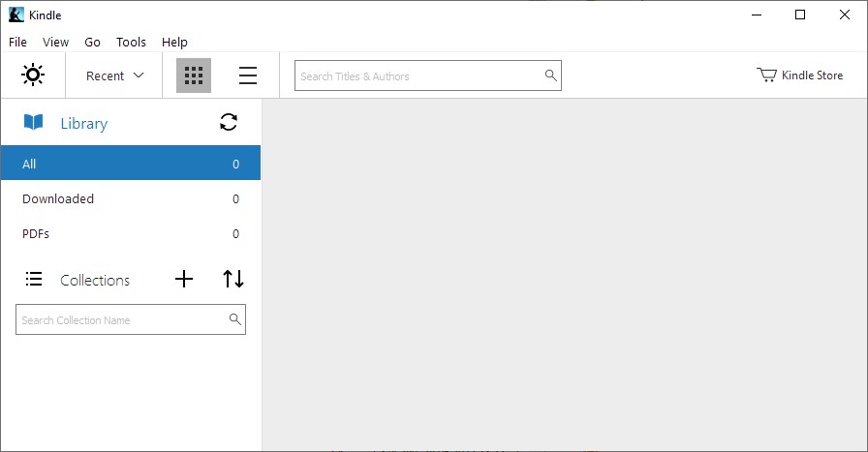Open the View menu
868x452 pixels.
coord(55,42)
